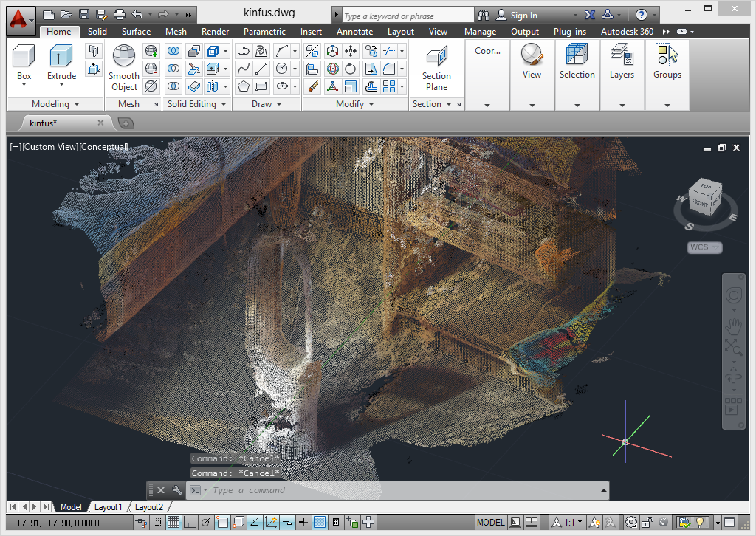Click the Plot printer icon
This screenshot has height=536, width=756.
click(x=120, y=14)
